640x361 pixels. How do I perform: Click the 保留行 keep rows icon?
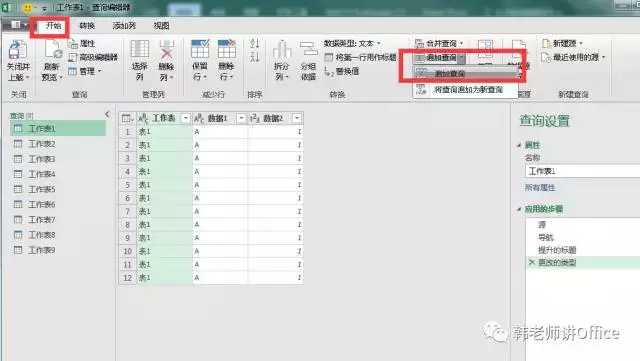(x=200, y=49)
